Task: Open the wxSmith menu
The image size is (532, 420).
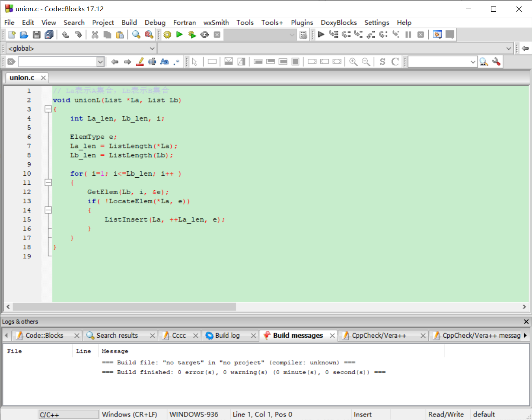Action: coord(216,22)
